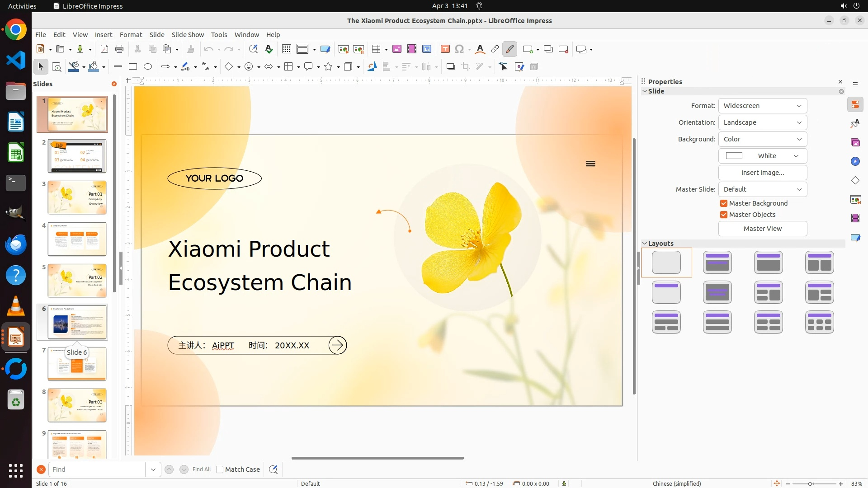
Task: Open the Format menu
Action: coord(131,35)
